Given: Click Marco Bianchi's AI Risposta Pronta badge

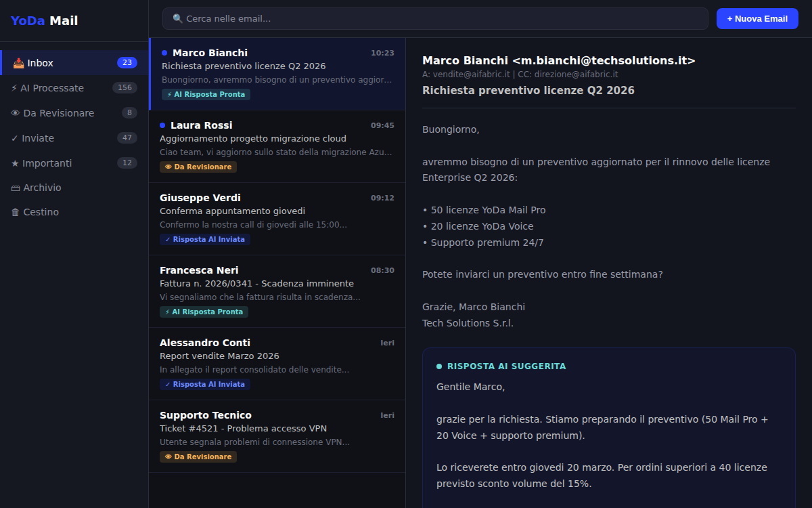Looking at the screenshot, I should 206,95.
